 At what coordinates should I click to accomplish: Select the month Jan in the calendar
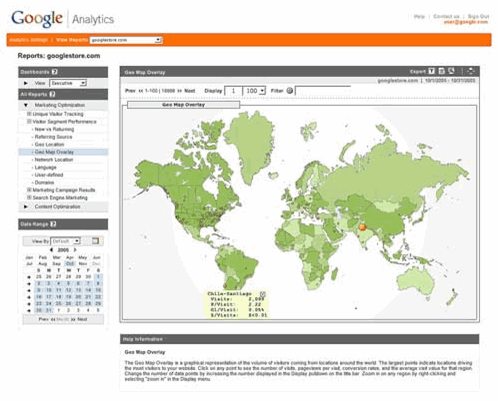tap(29, 257)
